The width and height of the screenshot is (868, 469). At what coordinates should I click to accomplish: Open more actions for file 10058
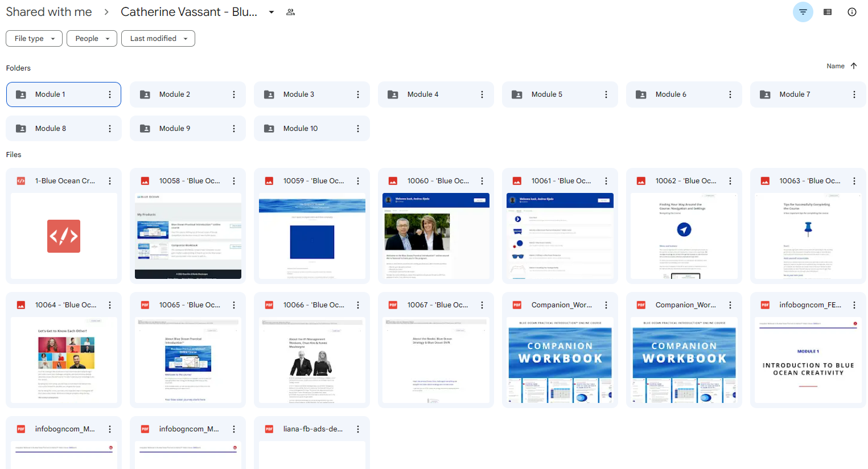(x=234, y=181)
